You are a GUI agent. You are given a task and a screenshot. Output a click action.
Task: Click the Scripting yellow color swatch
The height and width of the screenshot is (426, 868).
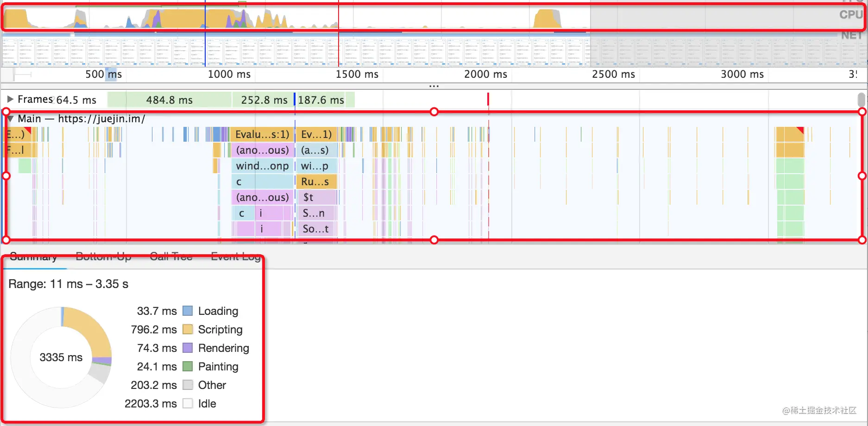(x=188, y=329)
